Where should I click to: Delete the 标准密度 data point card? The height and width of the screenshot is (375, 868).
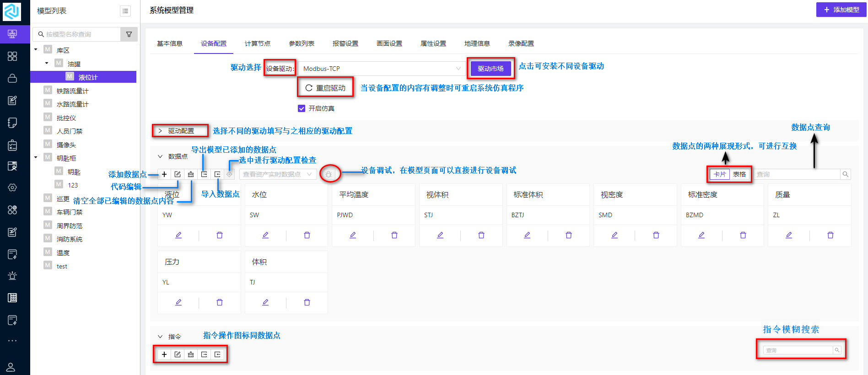(x=743, y=235)
